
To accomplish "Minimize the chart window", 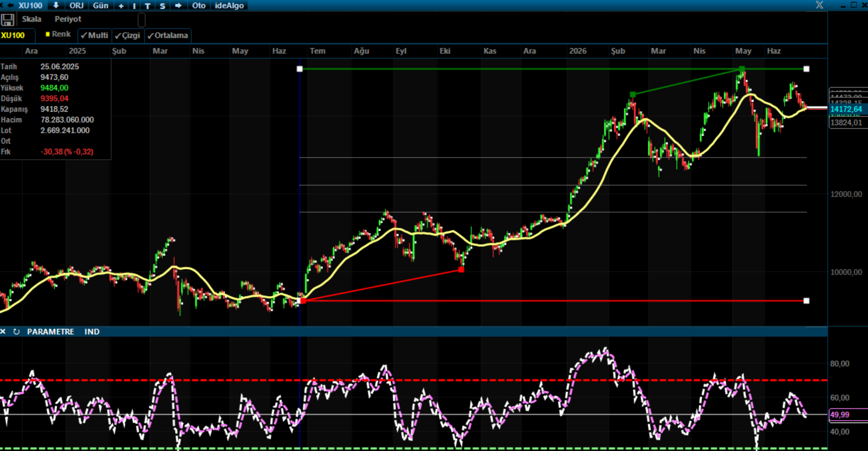I will 843,5.
